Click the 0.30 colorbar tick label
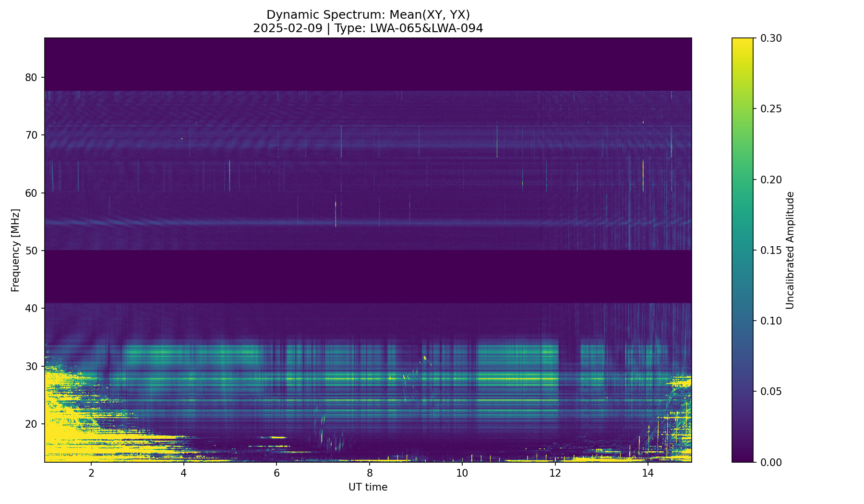The height and width of the screenshot is (504, 864). [771, 38]
